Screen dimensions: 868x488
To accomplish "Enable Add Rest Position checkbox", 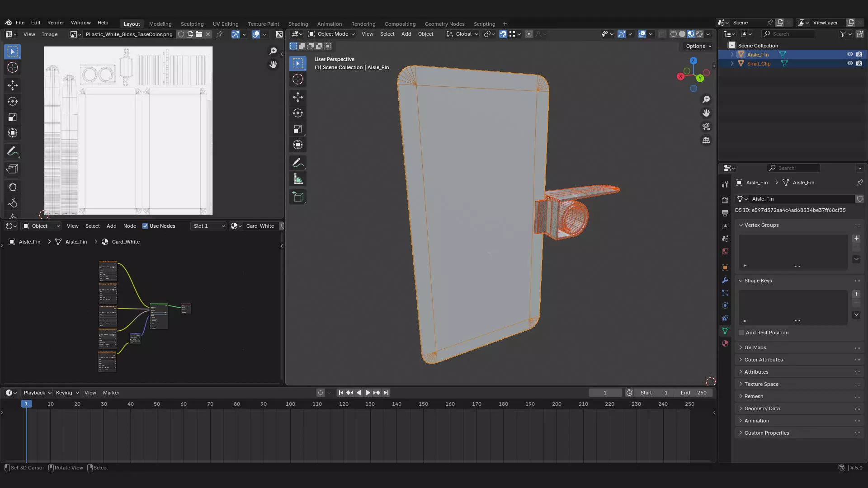I will 741,333.
